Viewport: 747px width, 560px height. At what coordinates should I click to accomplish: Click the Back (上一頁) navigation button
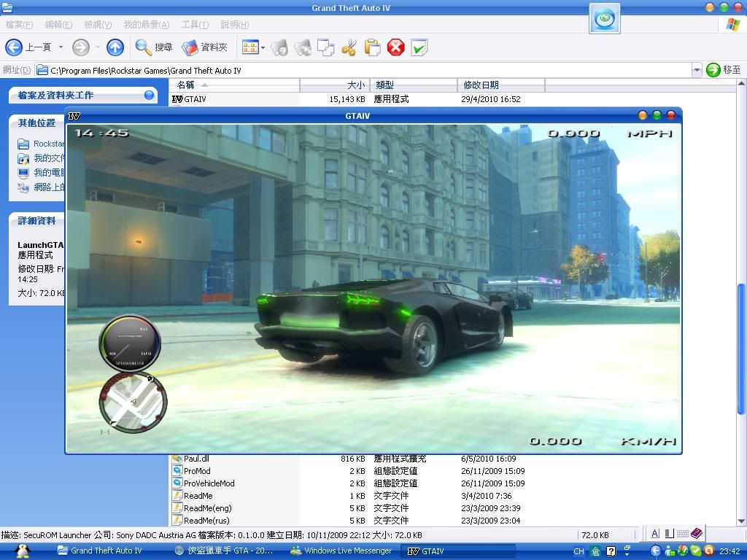[x=28, y=47]
